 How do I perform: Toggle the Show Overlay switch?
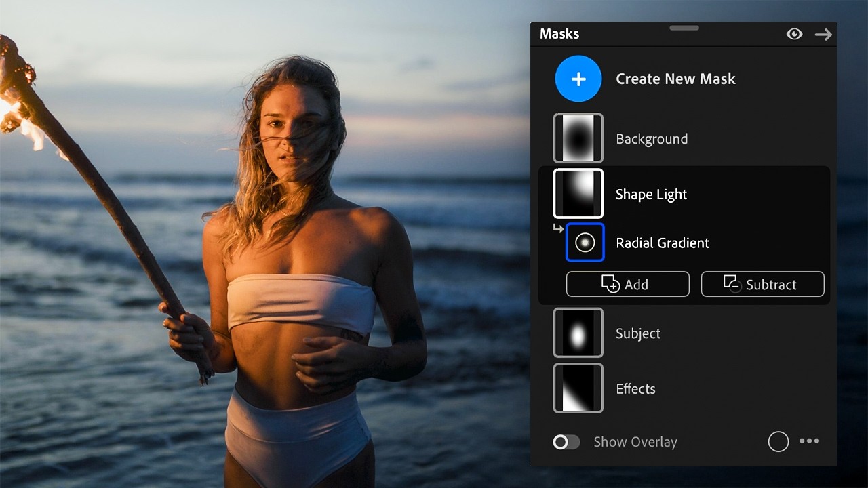(x=566, y=442)
